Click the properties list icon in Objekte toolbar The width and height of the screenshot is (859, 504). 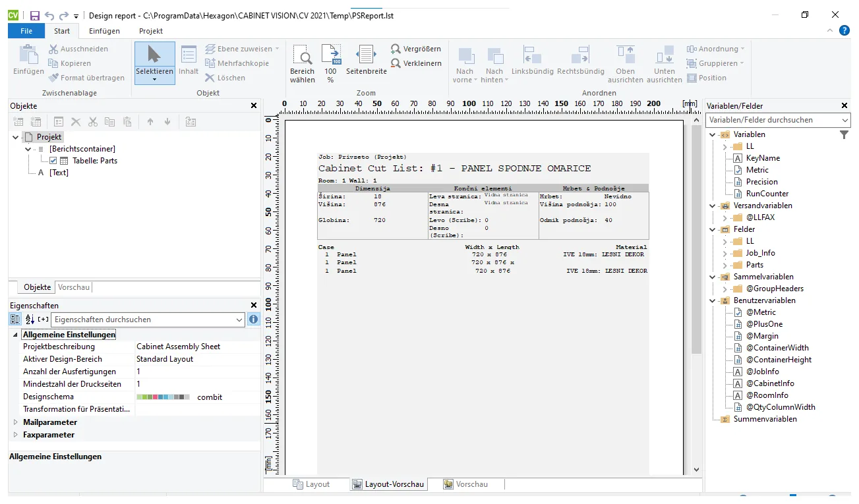click(59, 122)
